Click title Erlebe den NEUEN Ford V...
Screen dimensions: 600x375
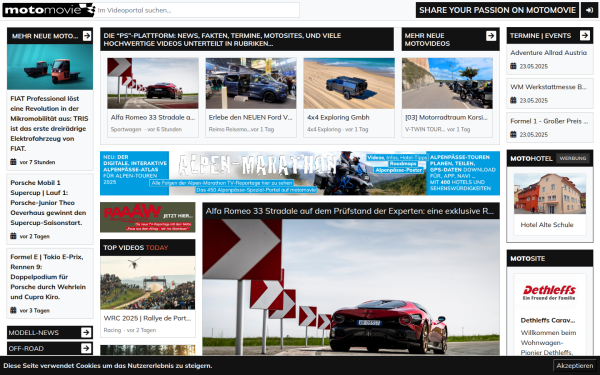click(250, 117)
